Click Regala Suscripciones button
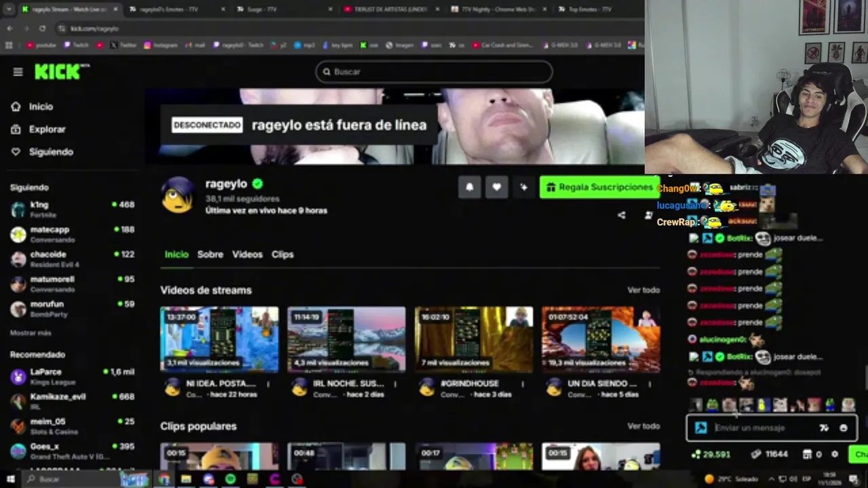 pos(599,188)
